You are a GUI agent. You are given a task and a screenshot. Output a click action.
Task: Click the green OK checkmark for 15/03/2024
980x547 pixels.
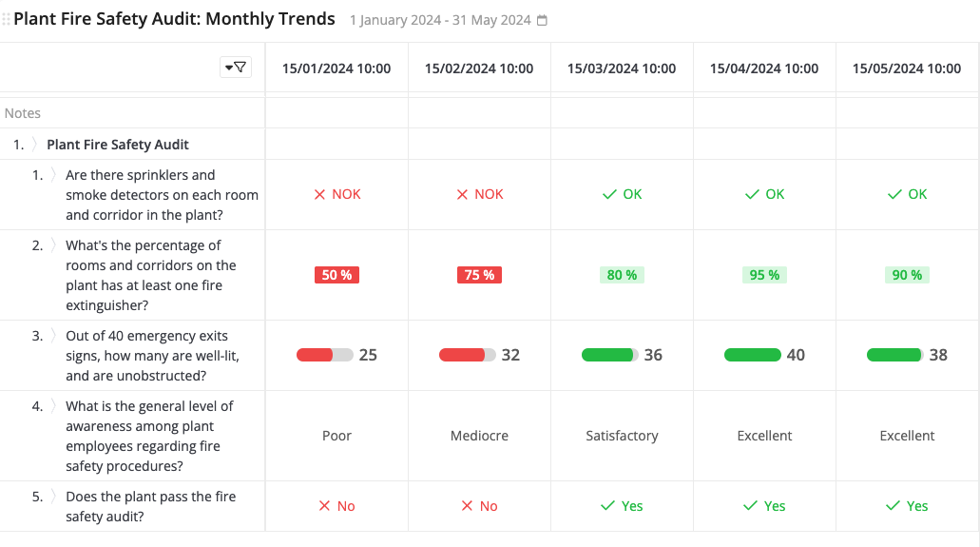tap(609, 194)
